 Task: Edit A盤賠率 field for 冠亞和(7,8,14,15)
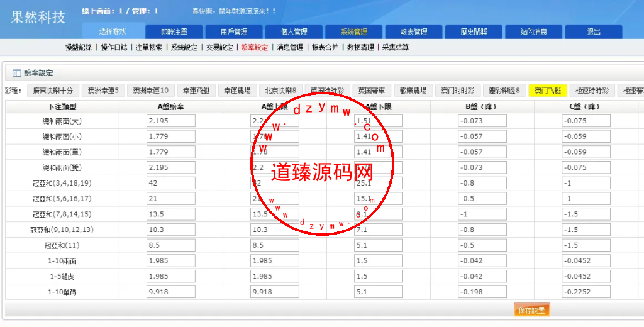(x=171, y=214)
